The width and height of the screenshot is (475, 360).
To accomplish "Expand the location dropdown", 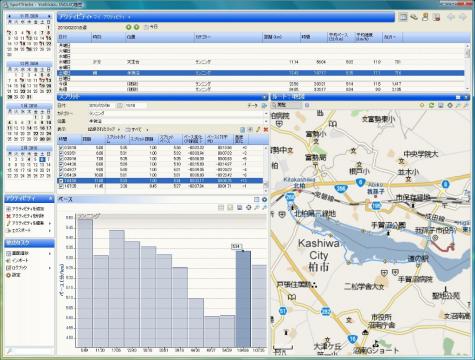I will click(x=266, y=121).
